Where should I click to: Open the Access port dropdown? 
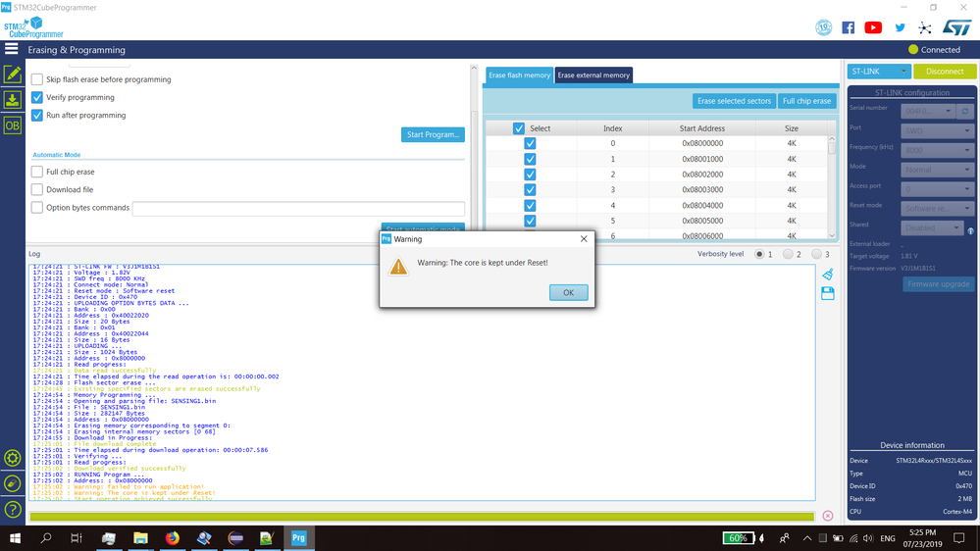tap(937, 188)
